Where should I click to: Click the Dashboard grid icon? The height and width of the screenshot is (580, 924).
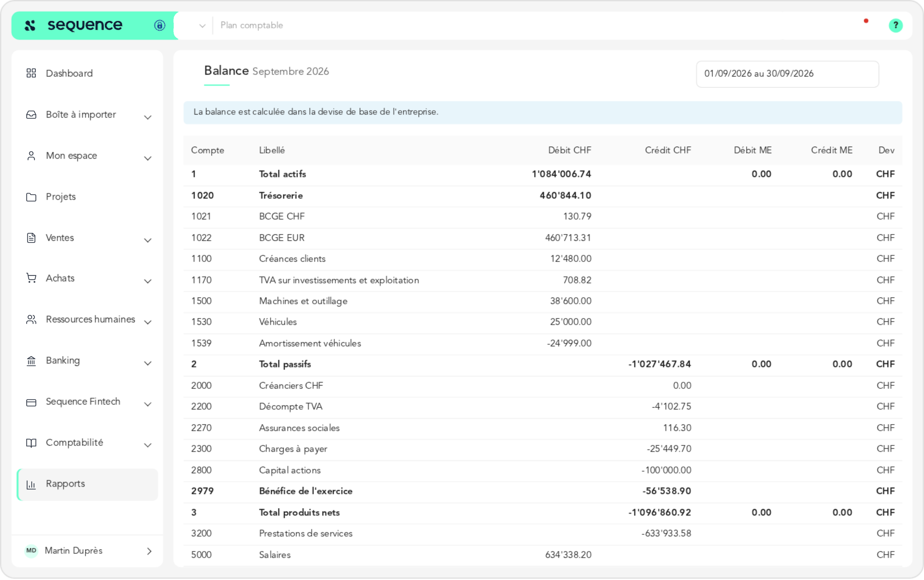(31, 73)
